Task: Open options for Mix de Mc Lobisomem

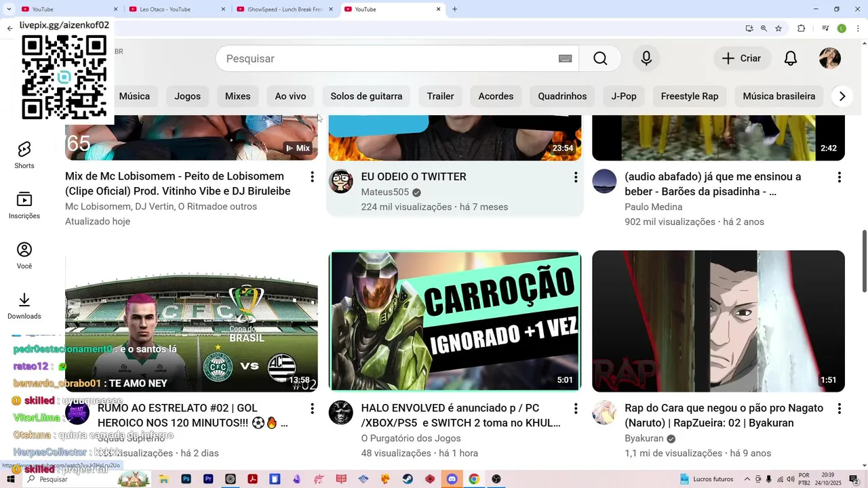Action: coord(312,177)
